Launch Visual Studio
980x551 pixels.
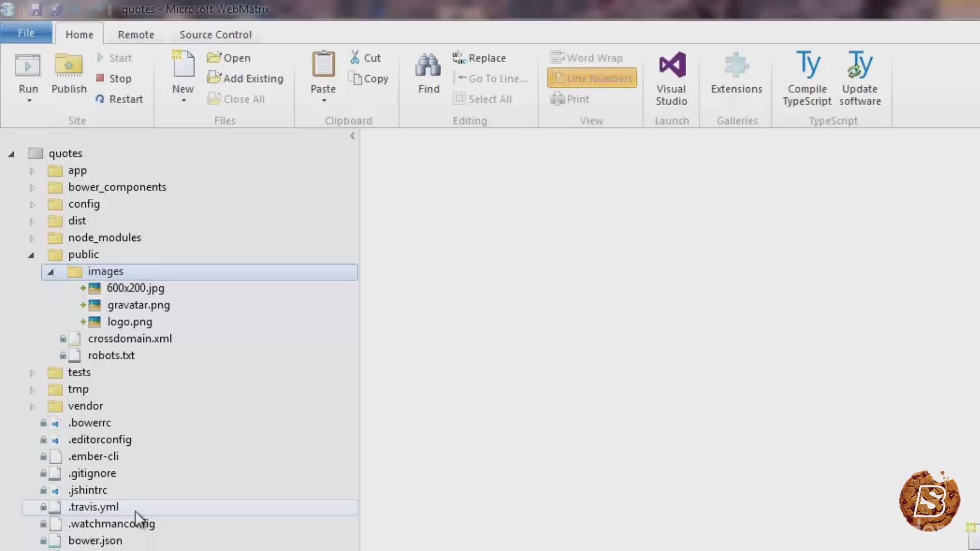[671, 79]
